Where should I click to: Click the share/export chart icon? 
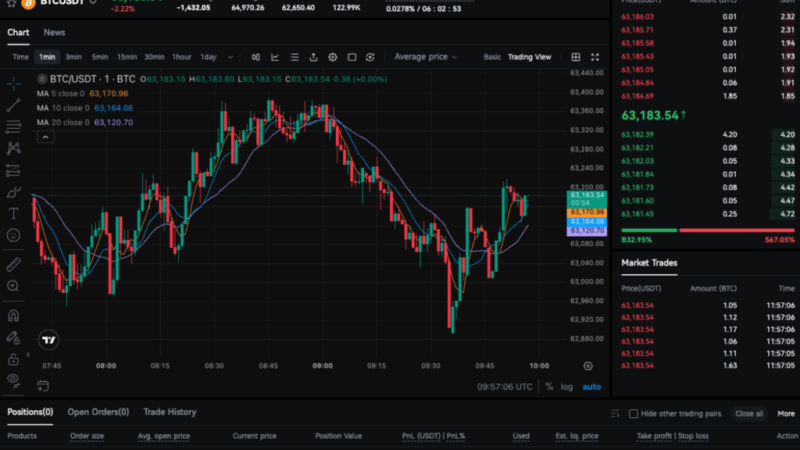click(313, 57)
